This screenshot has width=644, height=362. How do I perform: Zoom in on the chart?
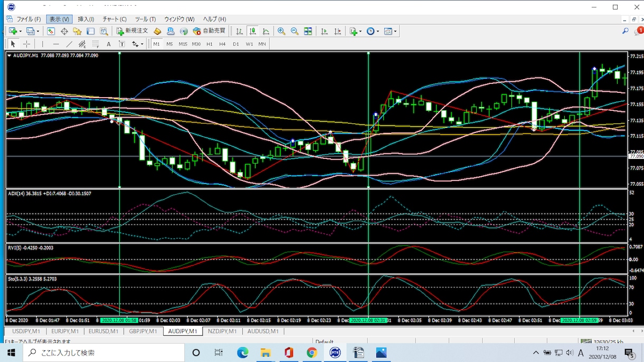coord(281,32)
